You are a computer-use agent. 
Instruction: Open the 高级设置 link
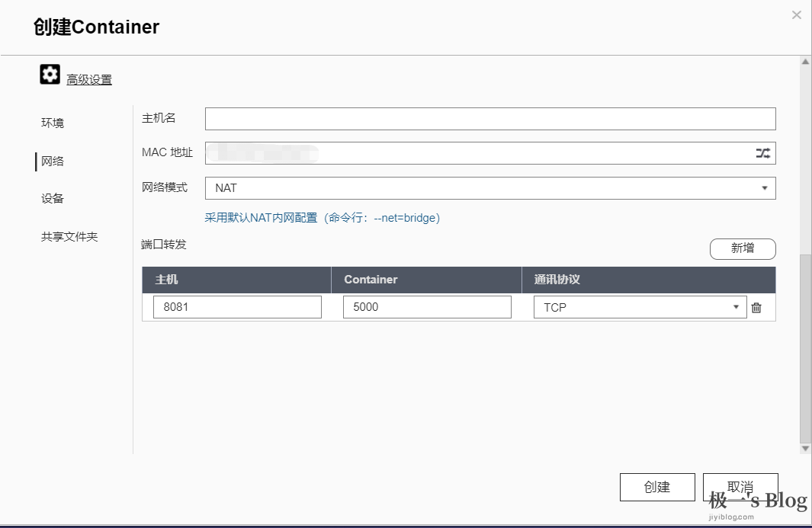(x=89, y=80)
